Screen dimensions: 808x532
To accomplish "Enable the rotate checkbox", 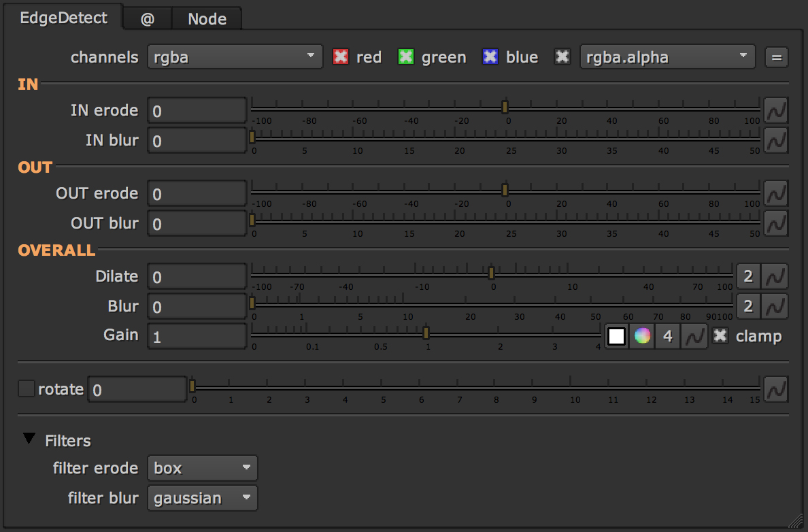I will click(27, 389).
